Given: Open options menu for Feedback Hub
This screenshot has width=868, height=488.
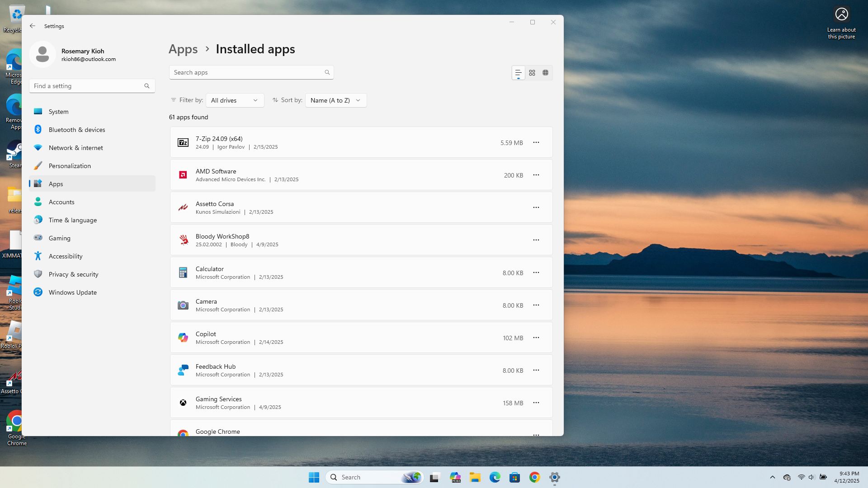Looking at the screenshot, I should (536, 370).
